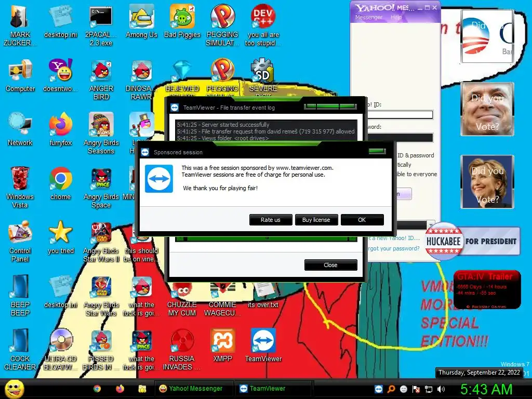532x399 pixels.
Task: Click the McCain 'Did you Vote?' gadget
Action: 487,109
